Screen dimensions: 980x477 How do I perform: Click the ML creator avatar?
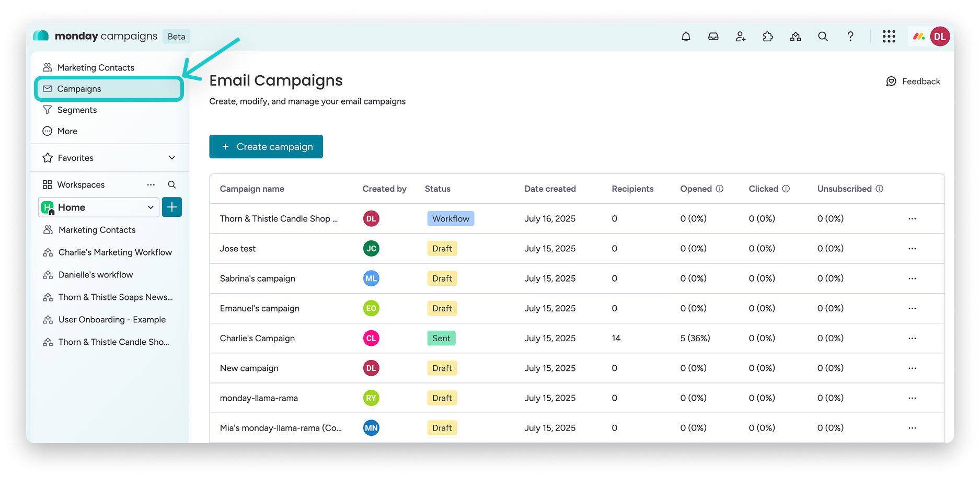coord(371,278)
